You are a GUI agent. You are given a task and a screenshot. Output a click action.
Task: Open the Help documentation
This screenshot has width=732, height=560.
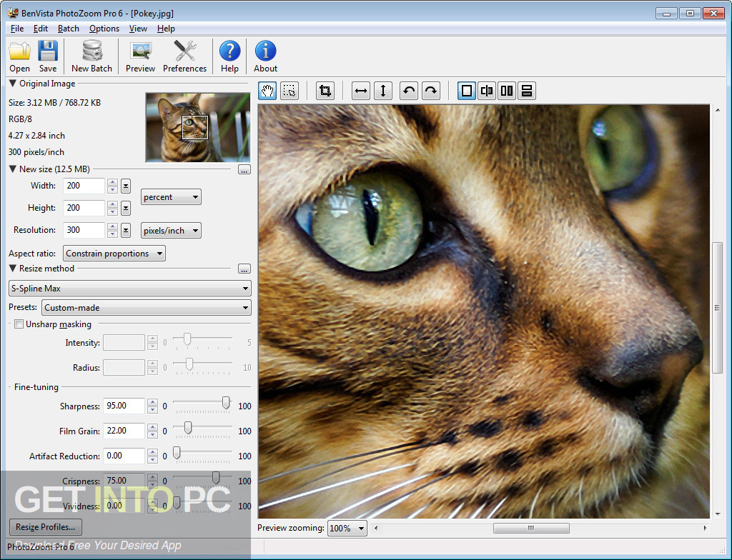229,56
